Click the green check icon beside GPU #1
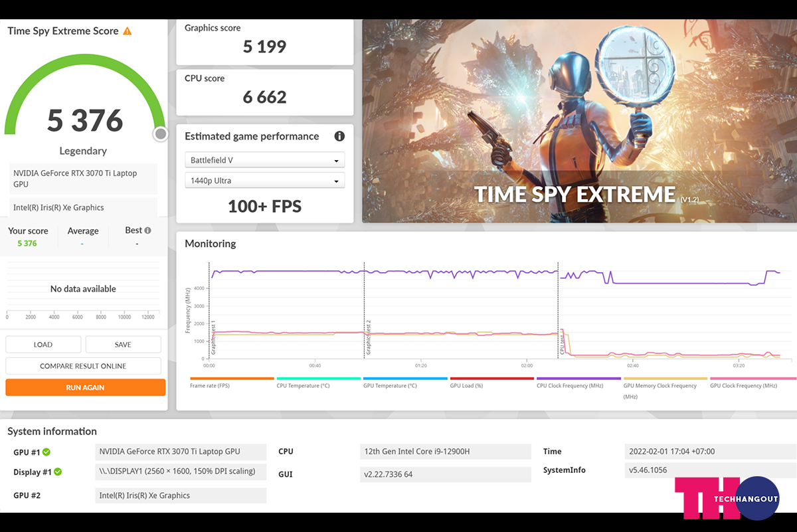Screen dimensions: 797x532 point(46,452)
